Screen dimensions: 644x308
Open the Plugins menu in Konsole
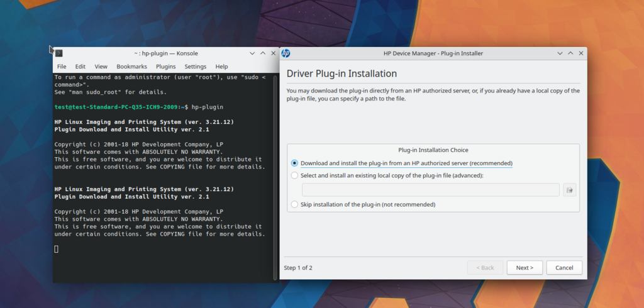[x=165, y=67]
